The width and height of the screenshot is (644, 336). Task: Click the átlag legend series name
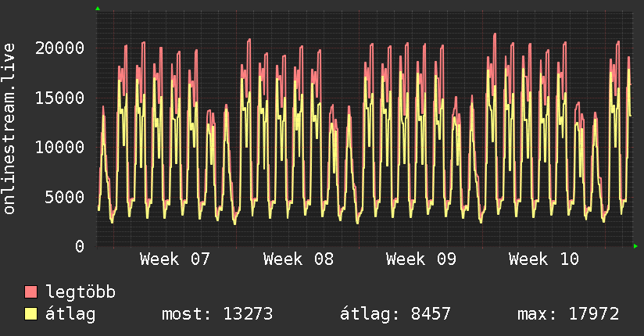(x=70, y=315)
